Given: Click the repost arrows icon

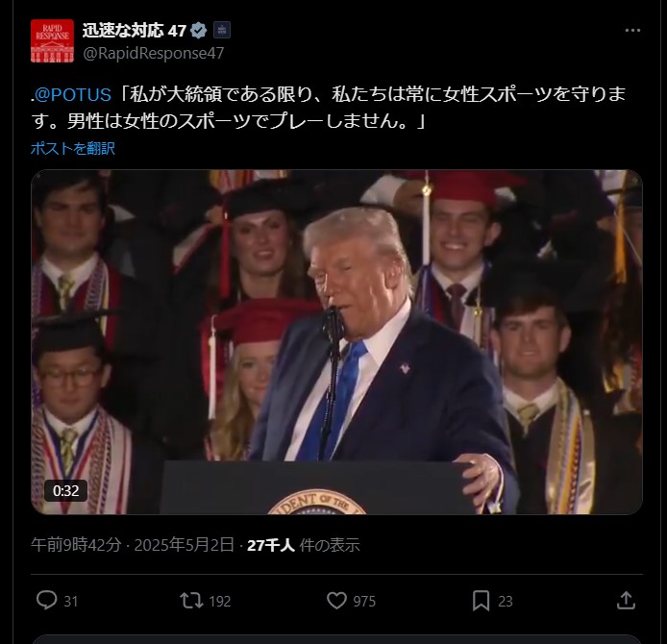Looking at the screenshot, I should point(191,601).
